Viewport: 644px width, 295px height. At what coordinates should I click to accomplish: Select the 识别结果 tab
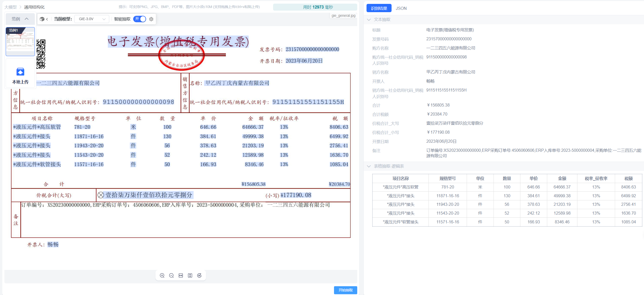click(x=379, y=8)
